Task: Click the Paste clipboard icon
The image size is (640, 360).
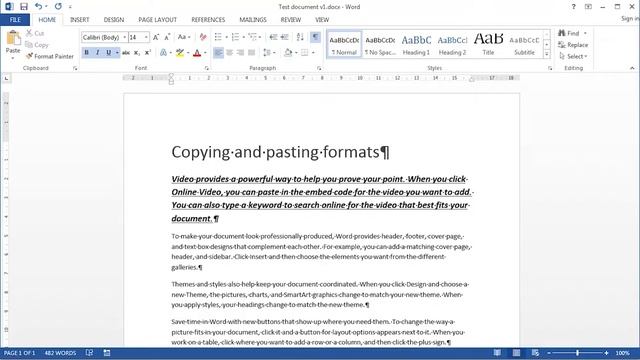Action: [13, 38]
